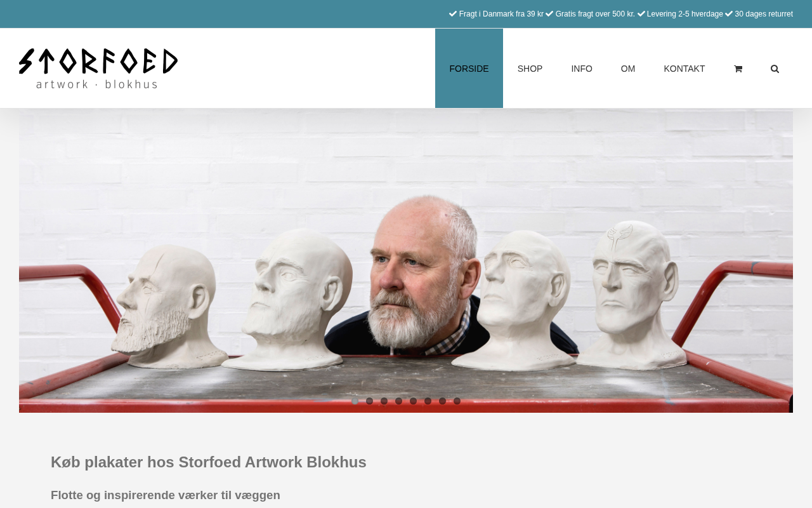Show the sixth slide via dot
Image resolution: width=812 pixels, height=508 pixels.
[428, 401]
